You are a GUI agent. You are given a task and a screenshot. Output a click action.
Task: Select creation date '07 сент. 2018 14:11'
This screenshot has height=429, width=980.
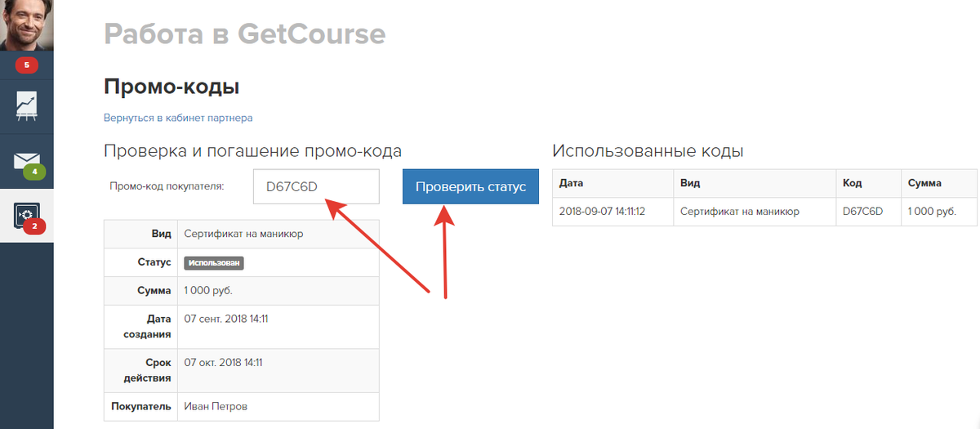tap(226, 319)
